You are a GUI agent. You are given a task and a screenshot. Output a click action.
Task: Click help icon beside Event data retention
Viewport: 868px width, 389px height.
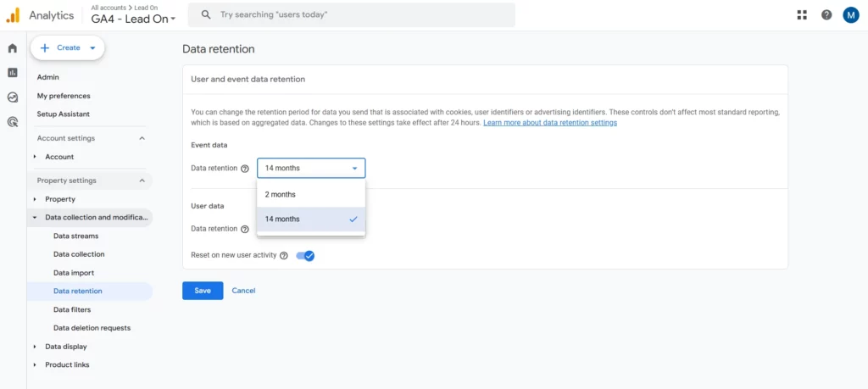(245, 169)
